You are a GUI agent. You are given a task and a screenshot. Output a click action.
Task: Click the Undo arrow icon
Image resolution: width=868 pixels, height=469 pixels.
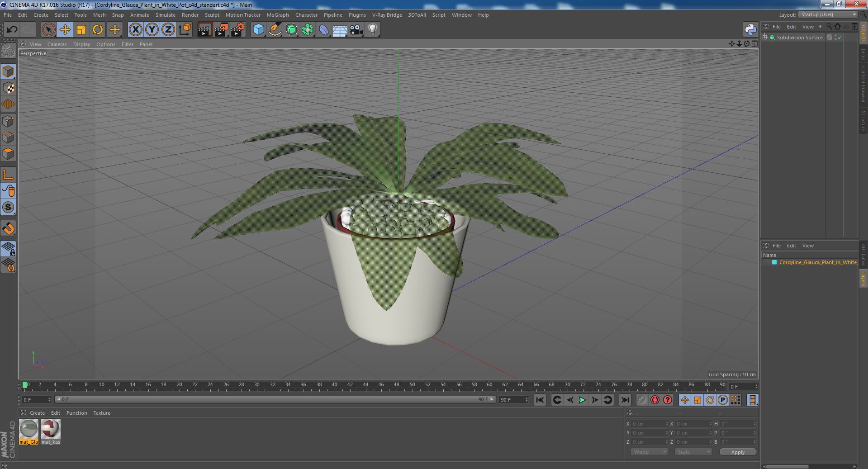pos(12,30)
